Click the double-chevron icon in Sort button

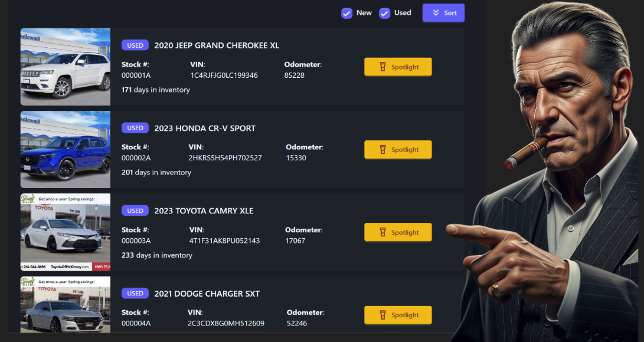436,13
